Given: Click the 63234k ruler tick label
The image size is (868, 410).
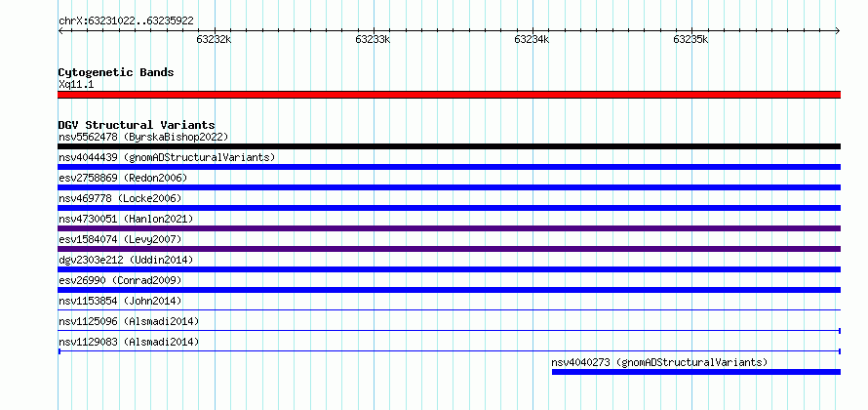Looking at the screenshot, I should pyautogui.click(x=532, y=40).
